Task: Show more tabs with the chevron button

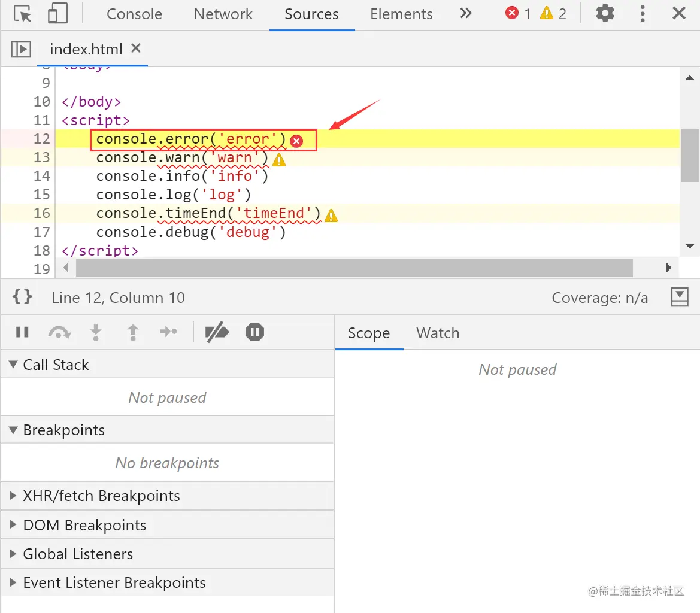Action: coord(466,14)
